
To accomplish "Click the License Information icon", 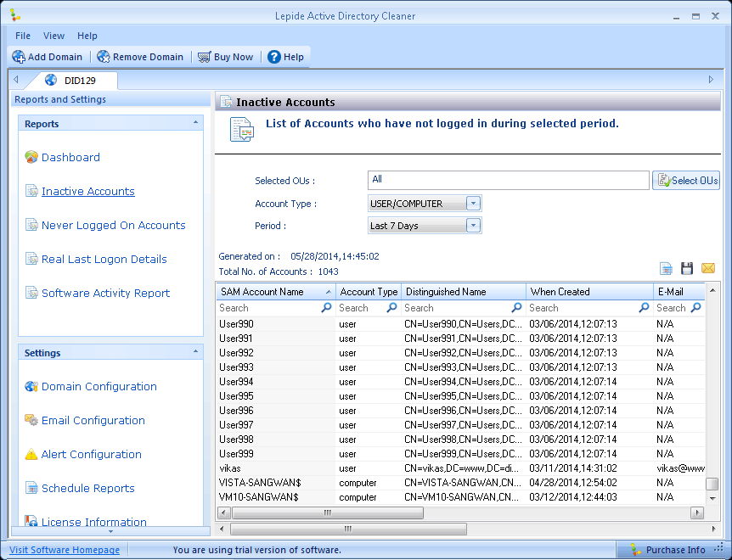I will tap(31, 520).
